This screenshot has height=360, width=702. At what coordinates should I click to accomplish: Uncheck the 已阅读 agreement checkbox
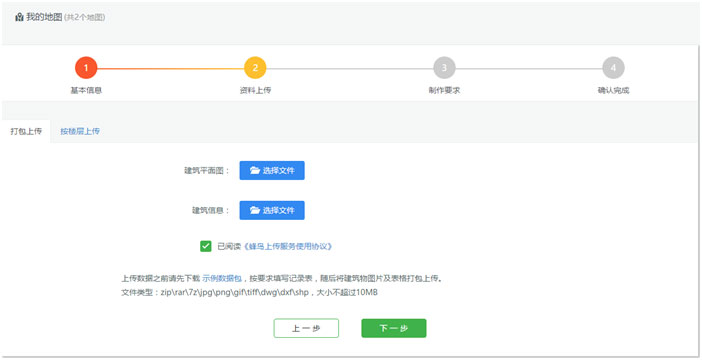tap(205, 246)
